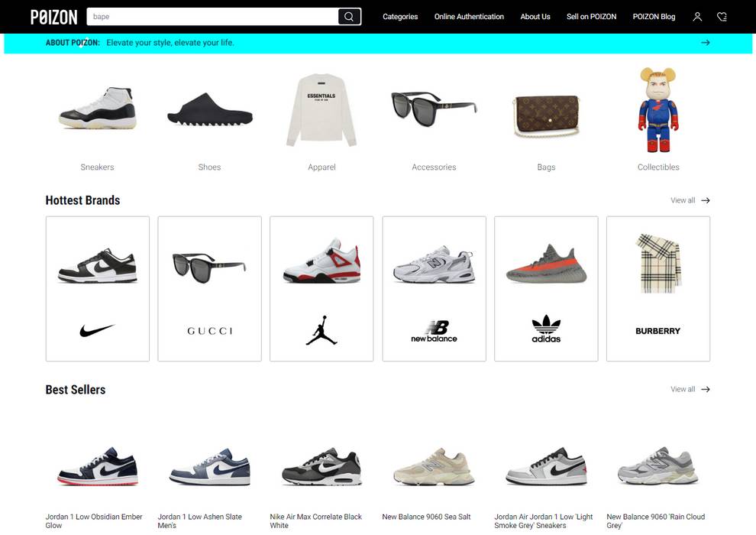The image size is (756, 535).
Task: Click the arrow on About POIZON banner
Action: tap(705, 43)
